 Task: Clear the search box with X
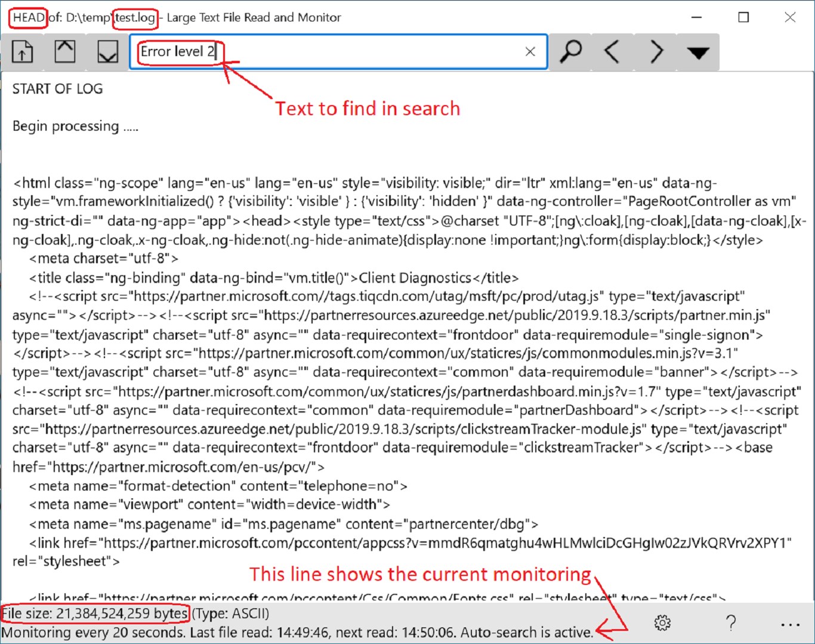[530, 52]
